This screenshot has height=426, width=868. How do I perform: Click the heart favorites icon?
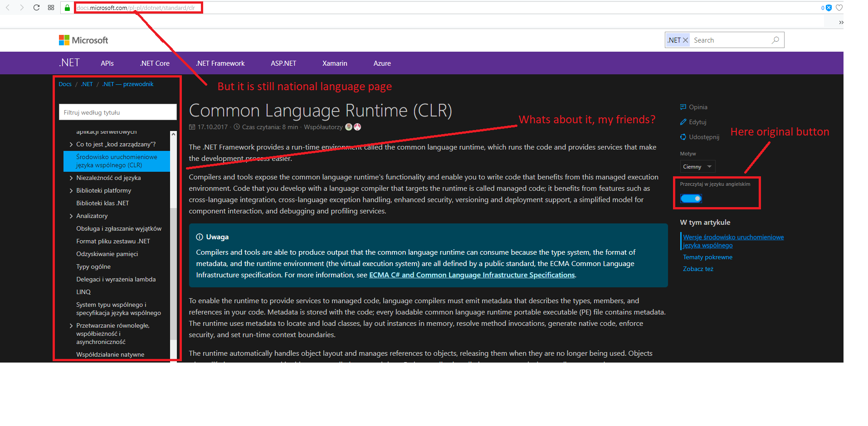click(839, 8)
